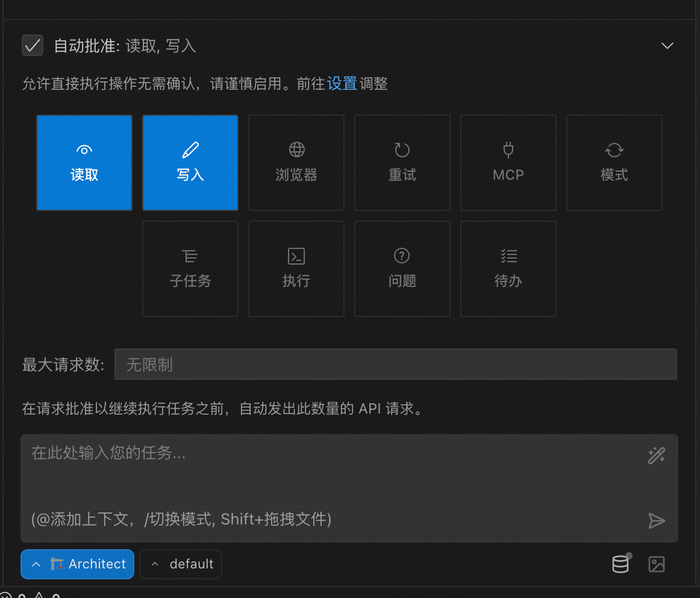Collapse the auto-approve panel chevron
The image size is (700, 598).
[667, 46]
